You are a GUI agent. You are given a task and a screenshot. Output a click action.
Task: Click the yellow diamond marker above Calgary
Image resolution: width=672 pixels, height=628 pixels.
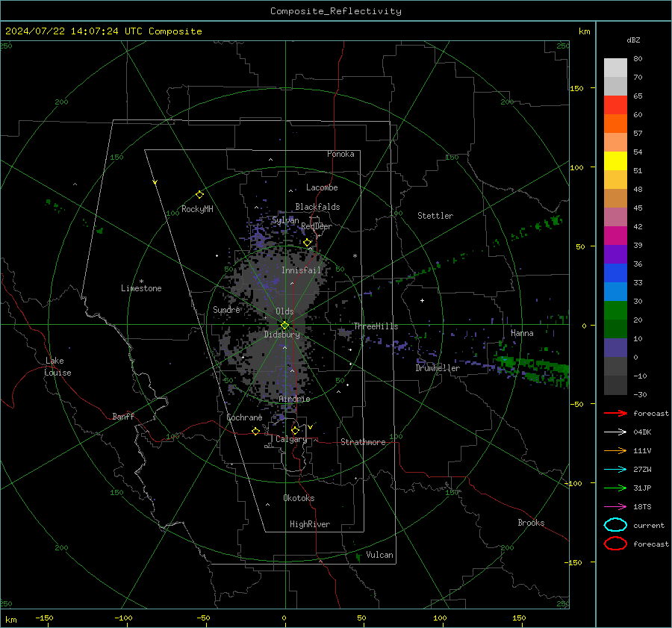[295, 430]
